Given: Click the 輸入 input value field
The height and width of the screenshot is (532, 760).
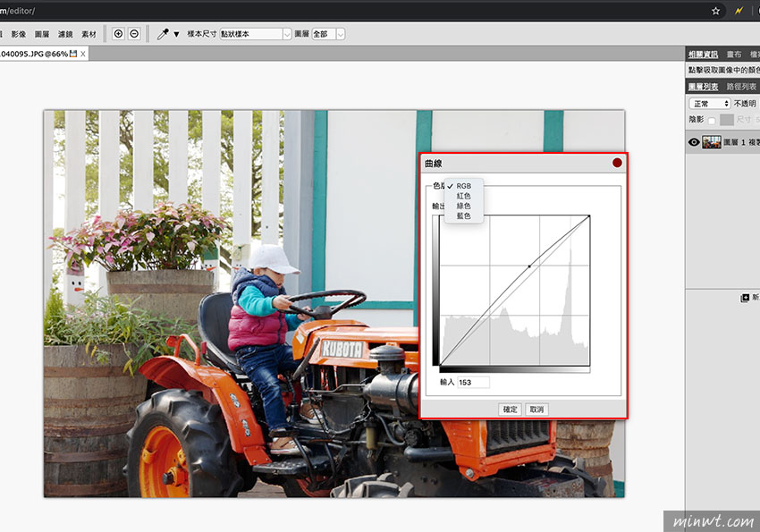Looking at the screenshot, I should tap(474, 383).
